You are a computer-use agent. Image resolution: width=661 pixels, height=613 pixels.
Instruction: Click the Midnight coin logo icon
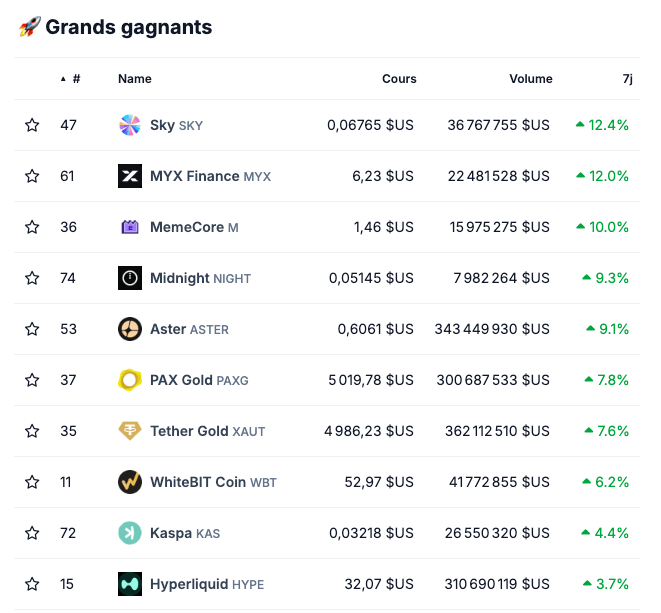pyautogui.click(x=130, y=278)
